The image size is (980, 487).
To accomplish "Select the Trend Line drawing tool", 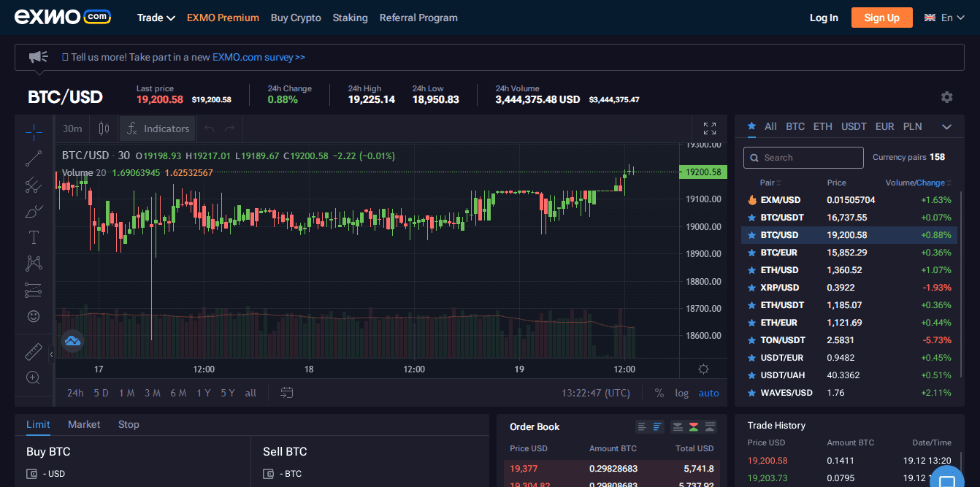I will point(34,158).
